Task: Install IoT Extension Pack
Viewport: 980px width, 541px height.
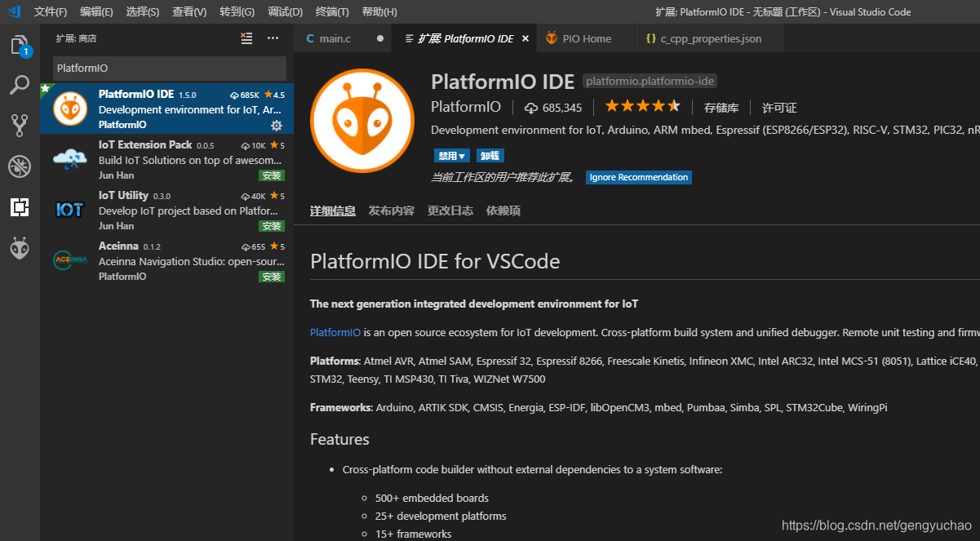Action: pyautogui.click(x=272, y=175)
